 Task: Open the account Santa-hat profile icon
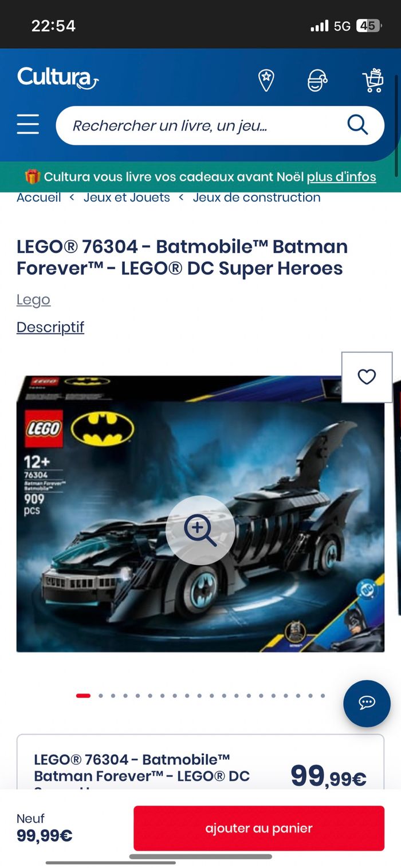coord(317,81)
